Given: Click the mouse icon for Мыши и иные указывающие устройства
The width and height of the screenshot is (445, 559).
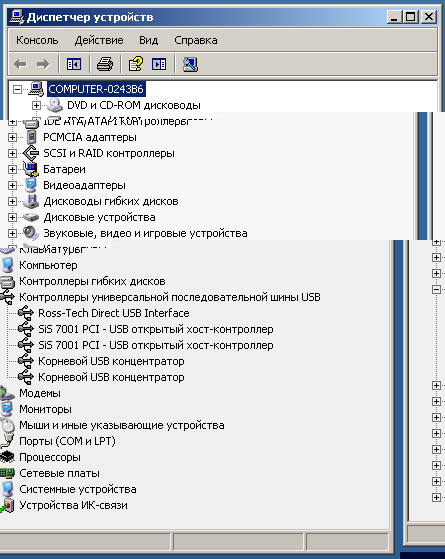Looking at the screenshot, I should click(x=7, y=425).
